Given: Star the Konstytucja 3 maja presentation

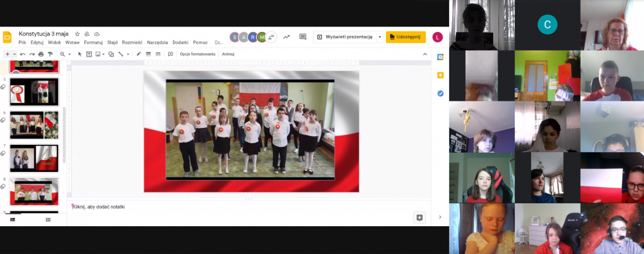Looking at the screenshot, I should pos(77,34).
